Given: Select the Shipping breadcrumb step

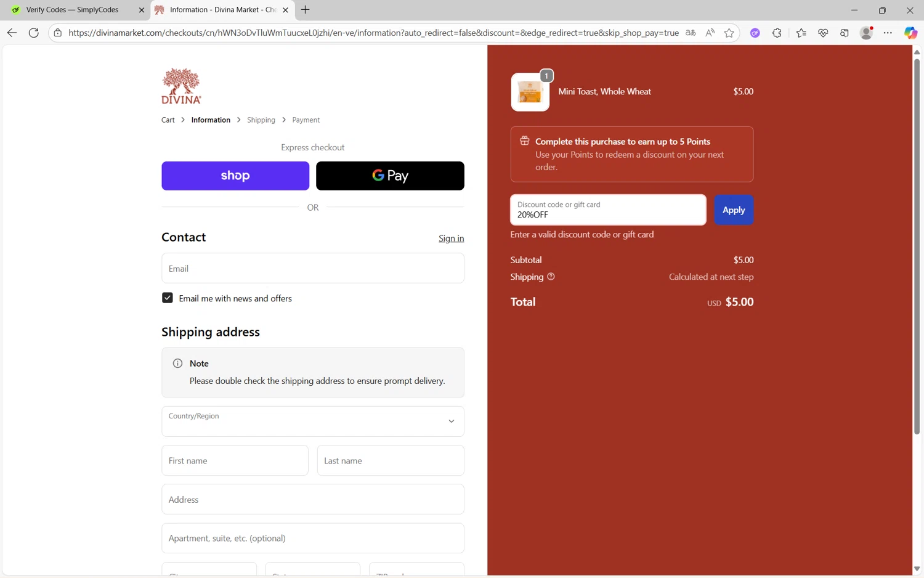Looking at the screenshot, I should pyautogui.click(x=261, y=120).
